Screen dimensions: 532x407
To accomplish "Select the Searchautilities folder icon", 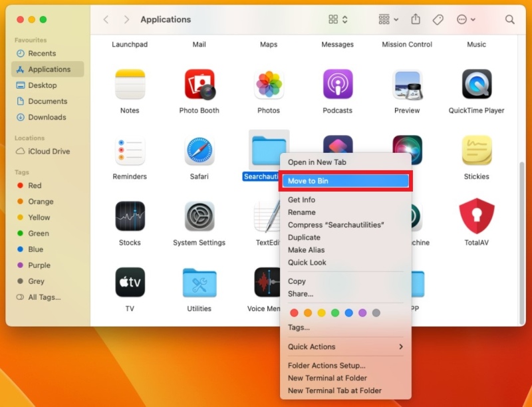I will 269,150.
